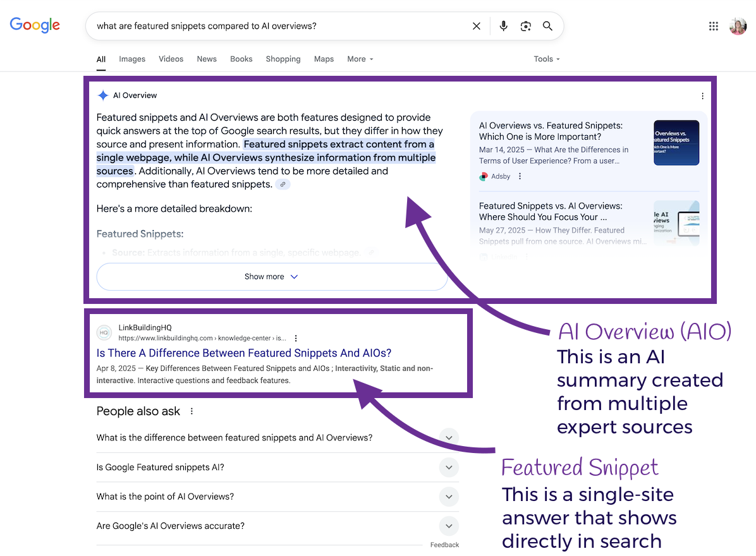Expand AI Overview with Show more
Screen dimensions: 756x556
click(272, 277)
